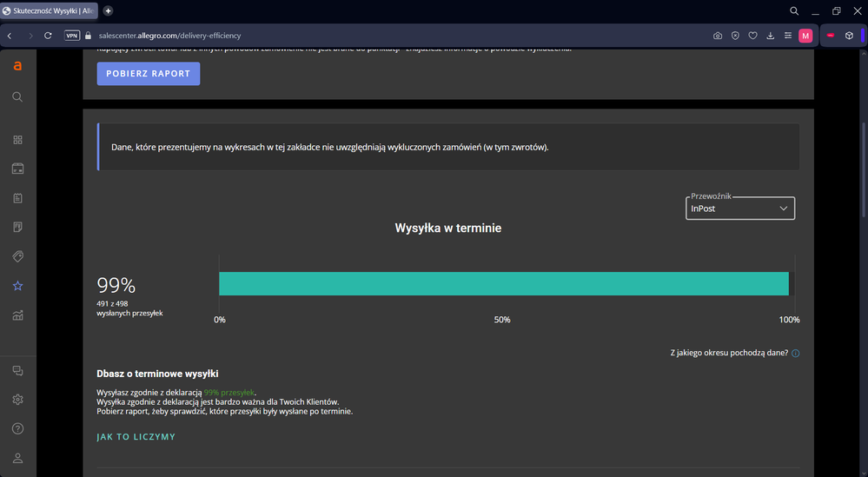Screen dimensions: 868x477
Task: Expand the Przewoźnik InPost dropdown
Action: point(739,209)
